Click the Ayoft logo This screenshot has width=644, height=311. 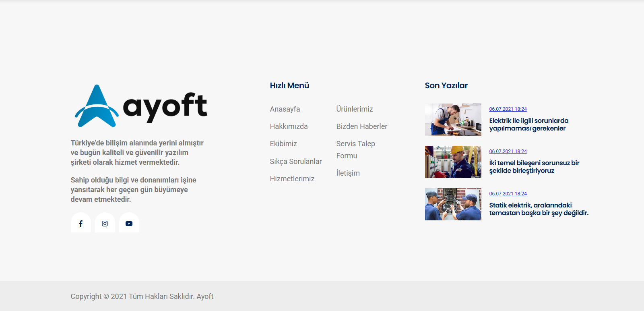click(141, 106)
